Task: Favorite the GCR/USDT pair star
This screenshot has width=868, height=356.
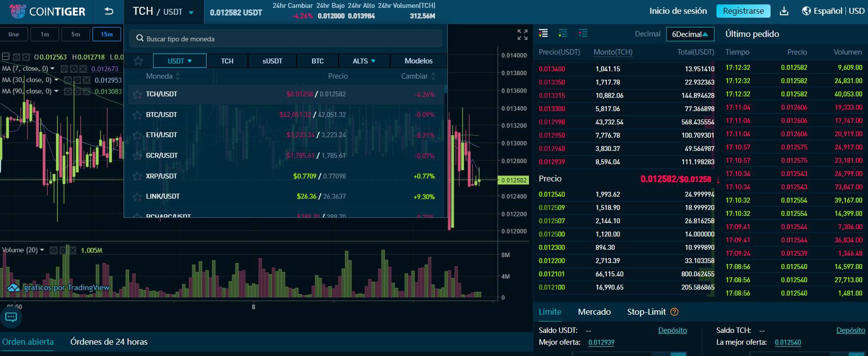Action: (x=137, y=155)
